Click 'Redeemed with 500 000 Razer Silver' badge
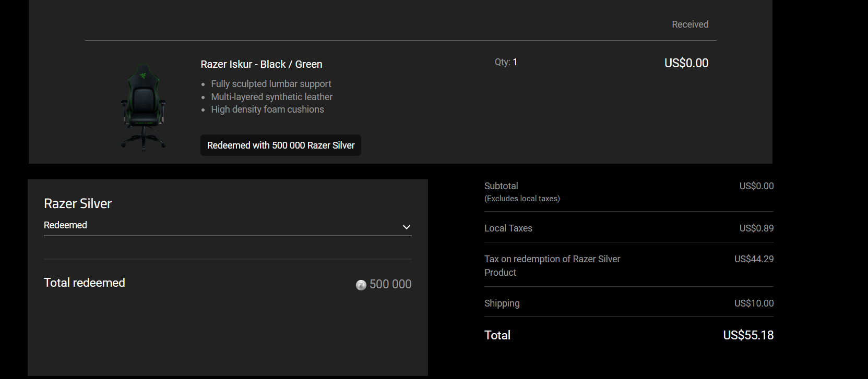 281,145
